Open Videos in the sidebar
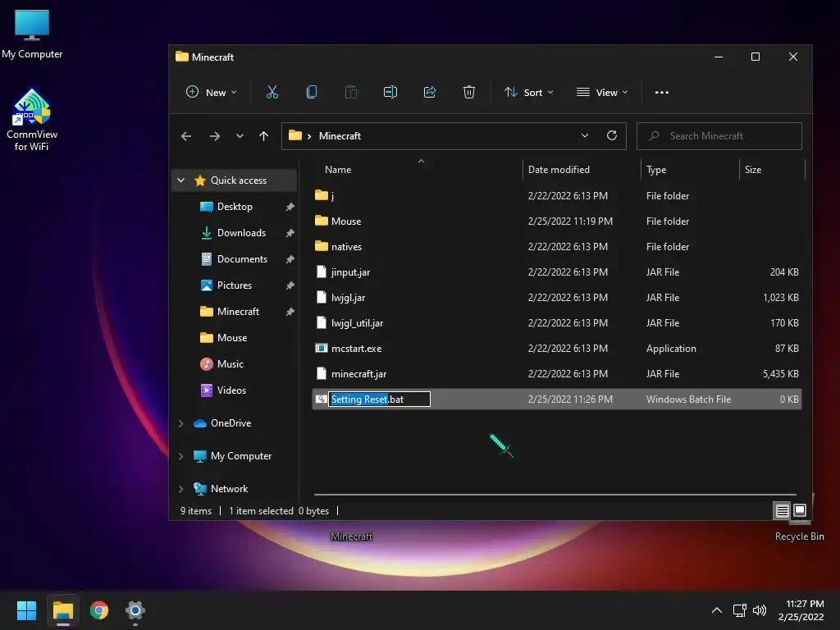 click(x=231, y=390)
